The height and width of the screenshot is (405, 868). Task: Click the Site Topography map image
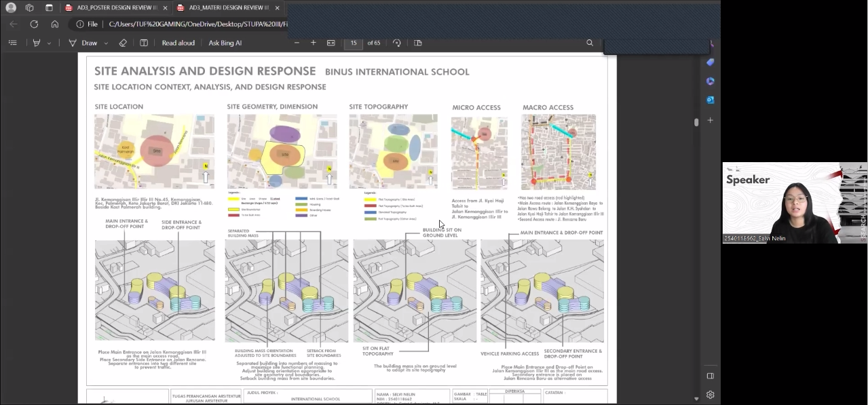click(x=393, y=151)
